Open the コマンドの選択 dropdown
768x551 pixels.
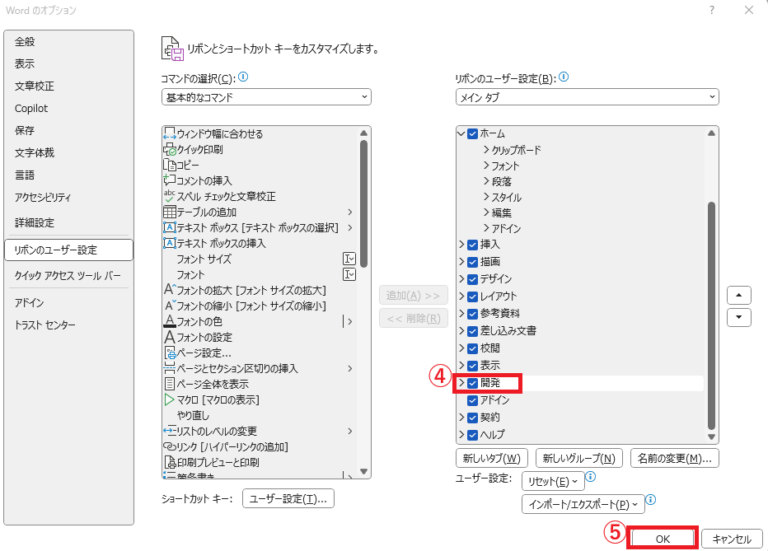tap(265, 97)
